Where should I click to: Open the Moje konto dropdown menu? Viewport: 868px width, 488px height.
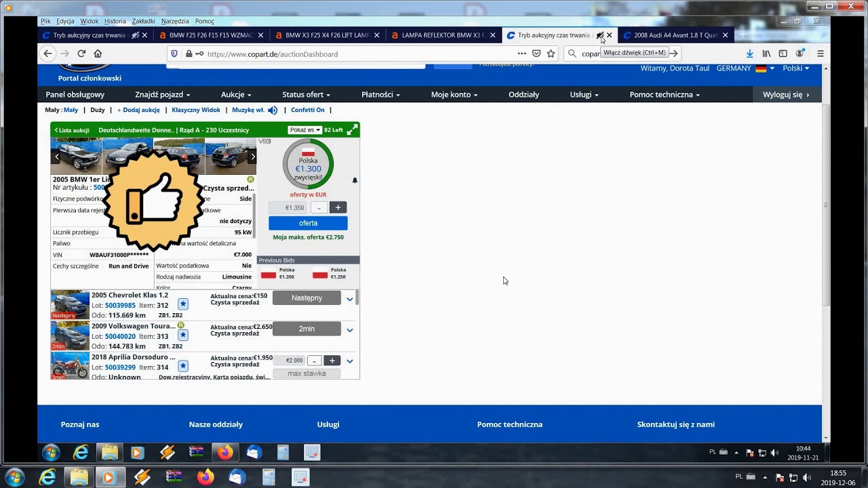click(x=454, y=95)
